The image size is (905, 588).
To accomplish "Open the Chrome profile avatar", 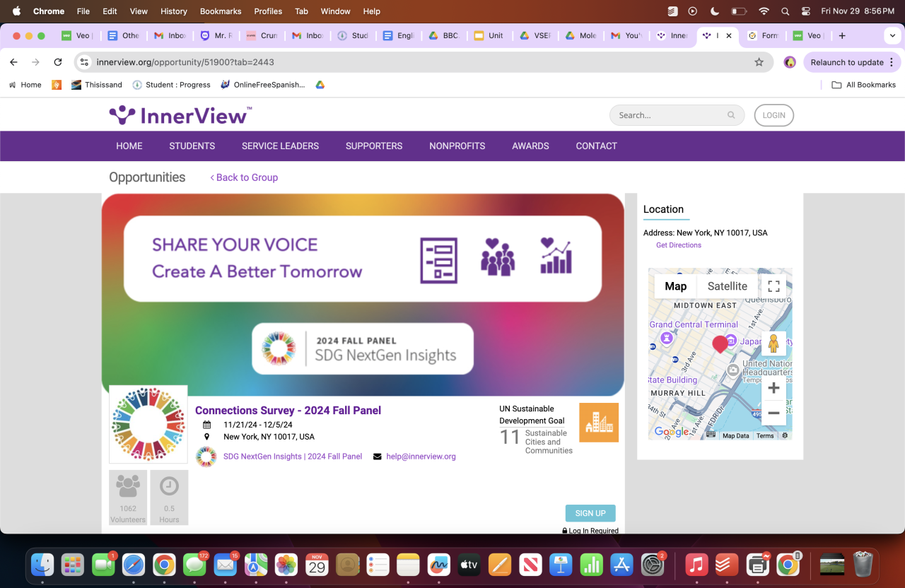I will (x=790, y=62).
